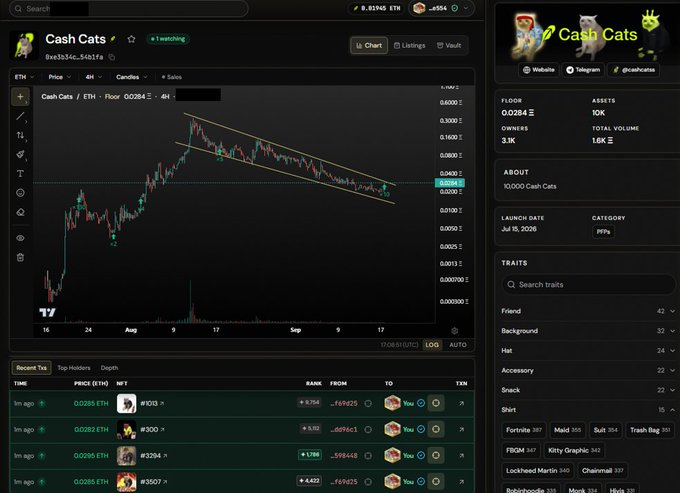
Task: Click the PFPs category tag
Action: click(603, 232)
